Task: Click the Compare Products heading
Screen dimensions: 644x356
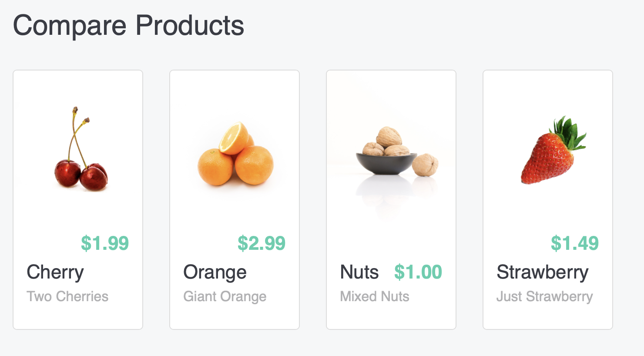Action: (x=128, y=25)
